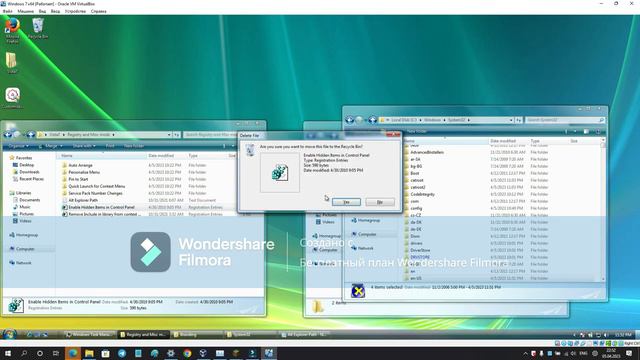Select Mozilla Firefox icon on VM desktop
This screenshot has width=640, height=360.
[13, 30]
